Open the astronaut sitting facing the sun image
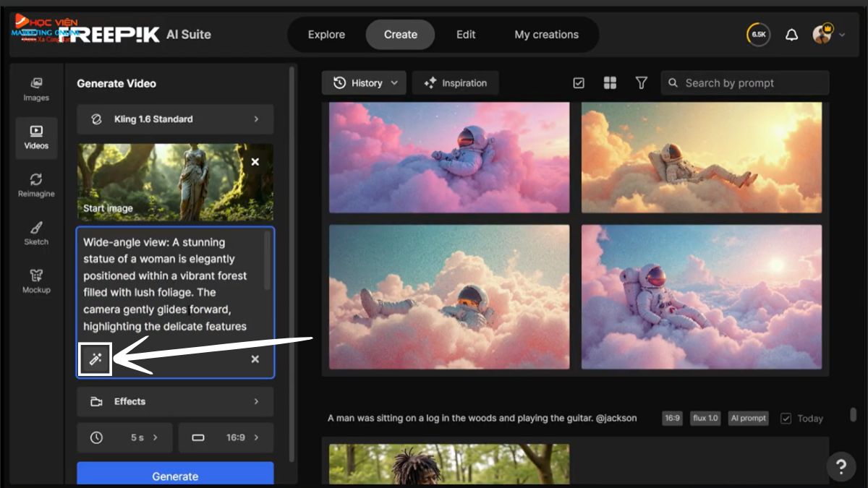868x488 pixels. click(702, 297)
